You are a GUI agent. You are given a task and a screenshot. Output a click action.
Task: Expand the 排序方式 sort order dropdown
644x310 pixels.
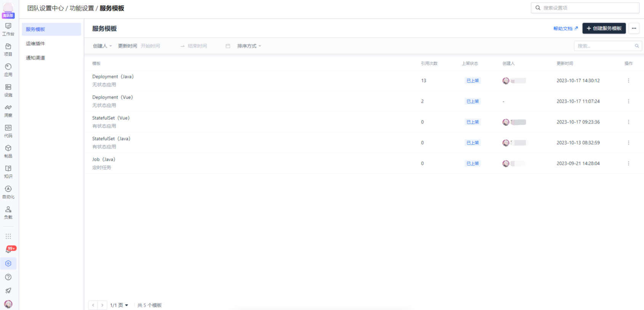pos(249,46)
